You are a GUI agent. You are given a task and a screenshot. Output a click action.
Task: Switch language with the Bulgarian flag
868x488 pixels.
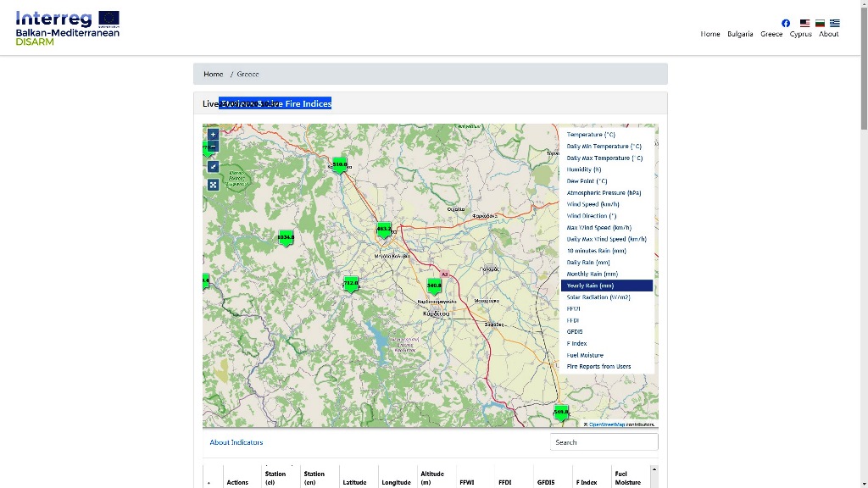[820, 23]
